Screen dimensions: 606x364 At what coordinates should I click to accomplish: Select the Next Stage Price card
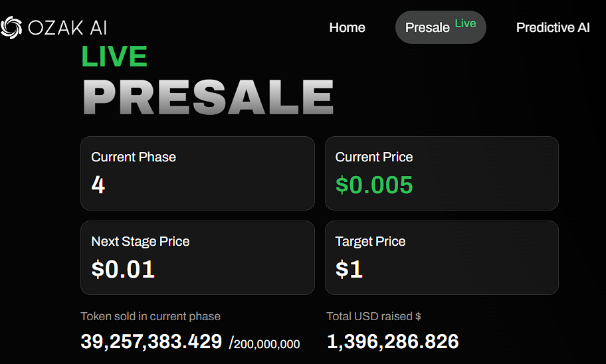click(x=197, y=257)
